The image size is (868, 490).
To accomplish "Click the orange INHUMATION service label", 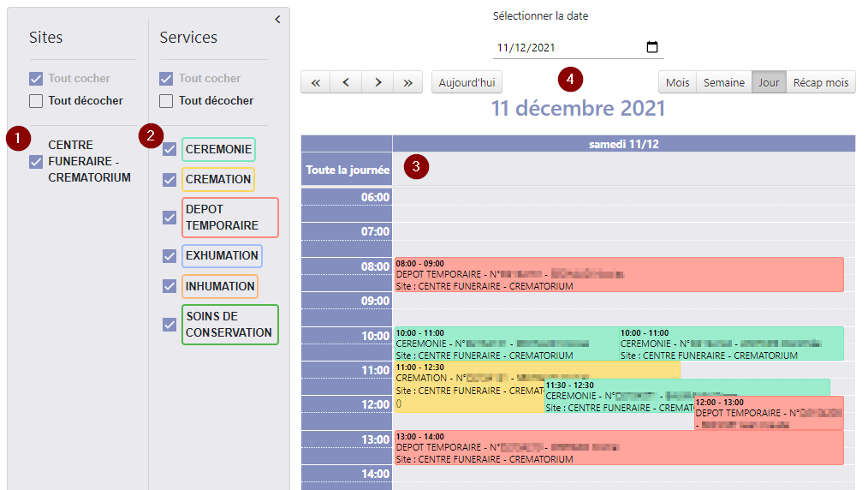I will click(220, 286).
